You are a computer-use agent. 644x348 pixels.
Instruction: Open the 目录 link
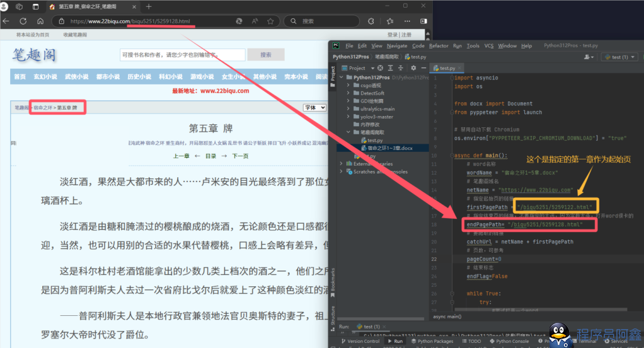pos(210,156)
